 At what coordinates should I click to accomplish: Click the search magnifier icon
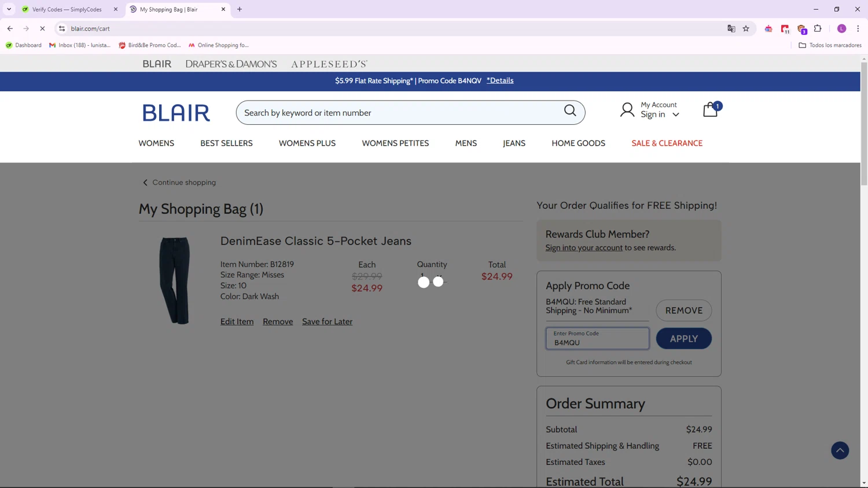[570, 110]
